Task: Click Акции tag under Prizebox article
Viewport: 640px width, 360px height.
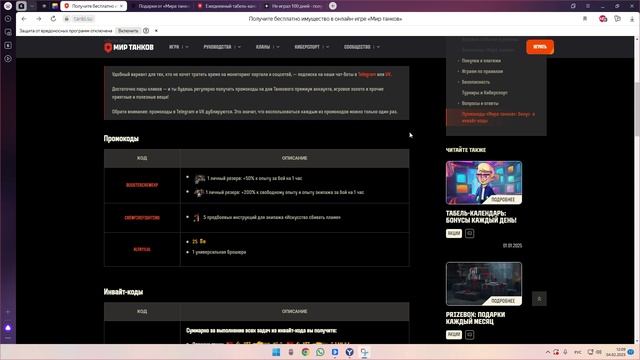Action: (453, 335)
